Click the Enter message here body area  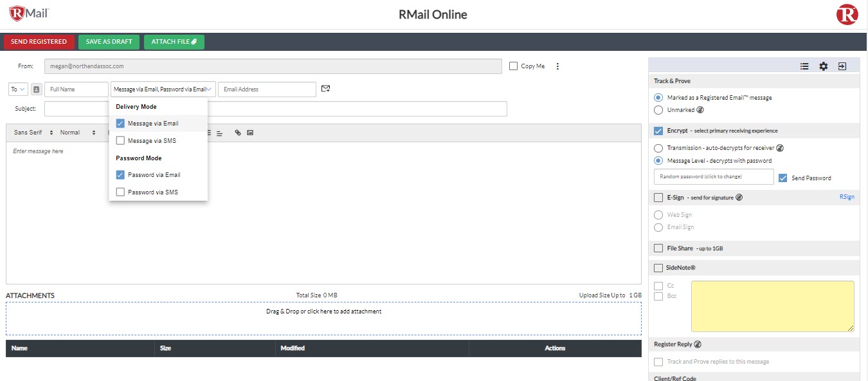pyautogui.click(x=323, y=212)
